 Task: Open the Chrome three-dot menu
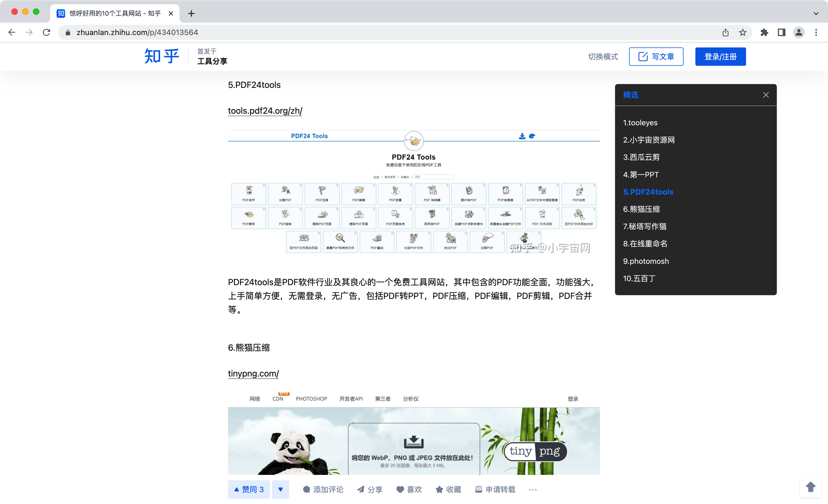[816, 32]
